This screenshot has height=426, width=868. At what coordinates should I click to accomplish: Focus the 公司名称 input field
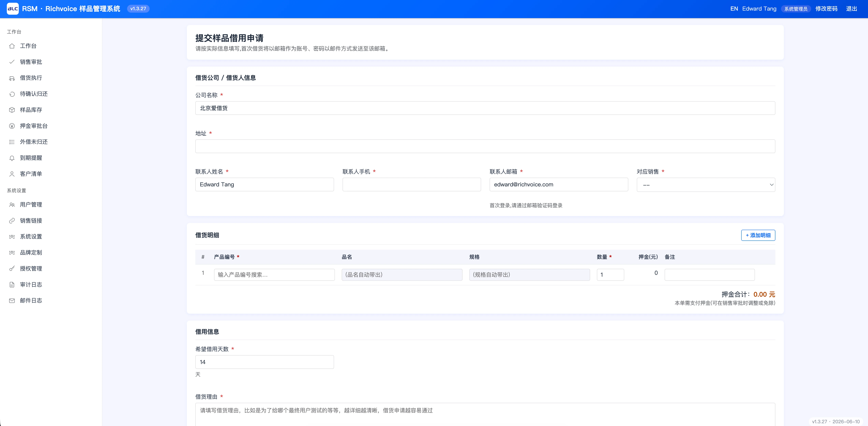pyautogui.click(x=485, y=108)
